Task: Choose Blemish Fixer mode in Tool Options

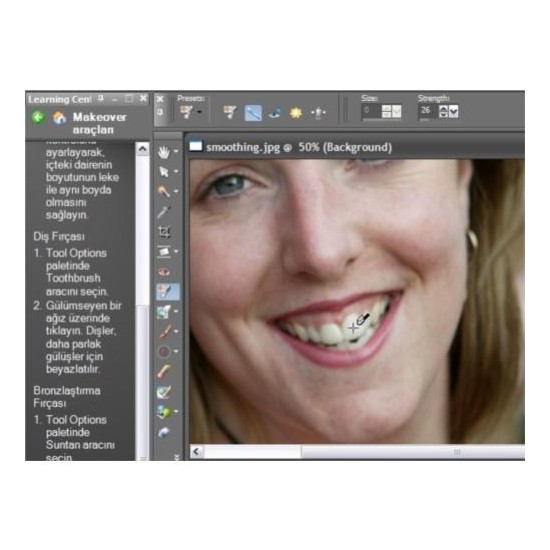Action: point(230,113)
